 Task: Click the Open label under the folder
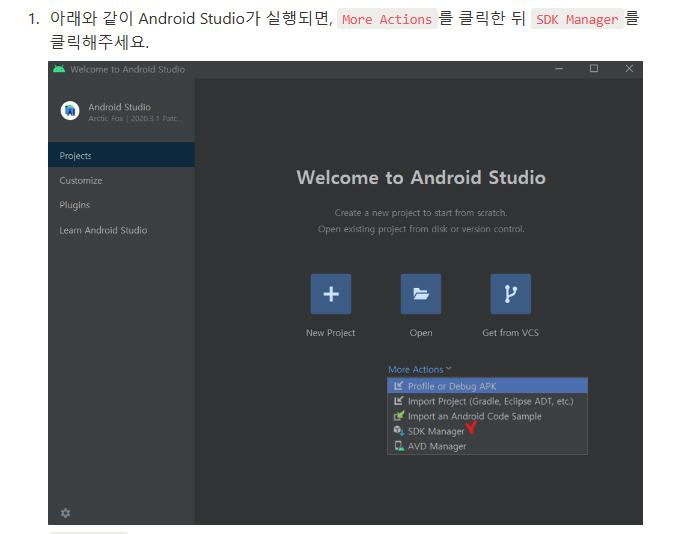coord(421,333)
